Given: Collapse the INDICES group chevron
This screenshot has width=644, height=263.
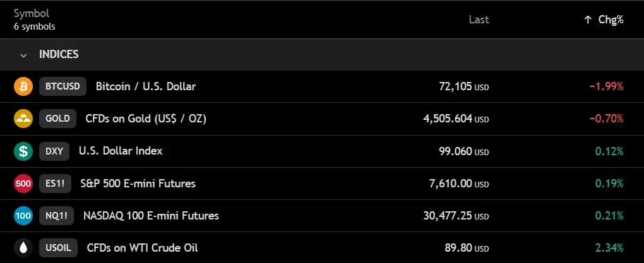Looking at the screenshot, I should click(24, 55).
